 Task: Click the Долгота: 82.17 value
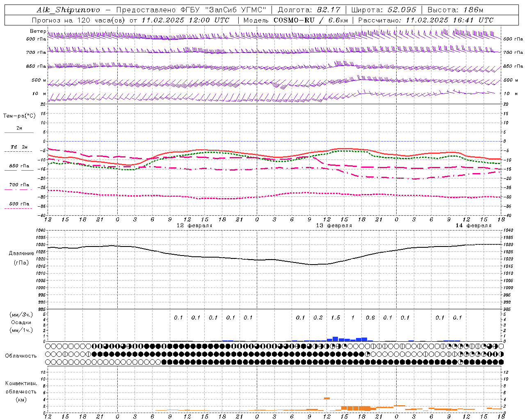click(309, 10)
